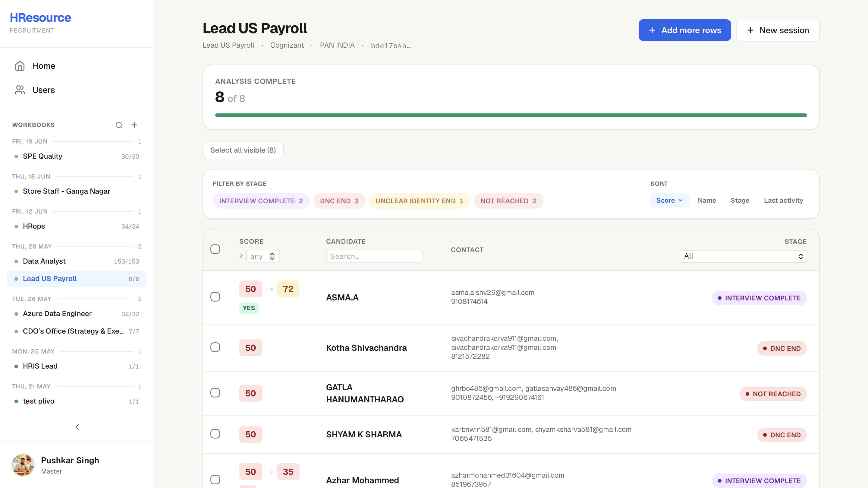Check the Kotha Shivachandra row checkbox
This screenshot has width=868, height=488.
(x=215, y=347)
